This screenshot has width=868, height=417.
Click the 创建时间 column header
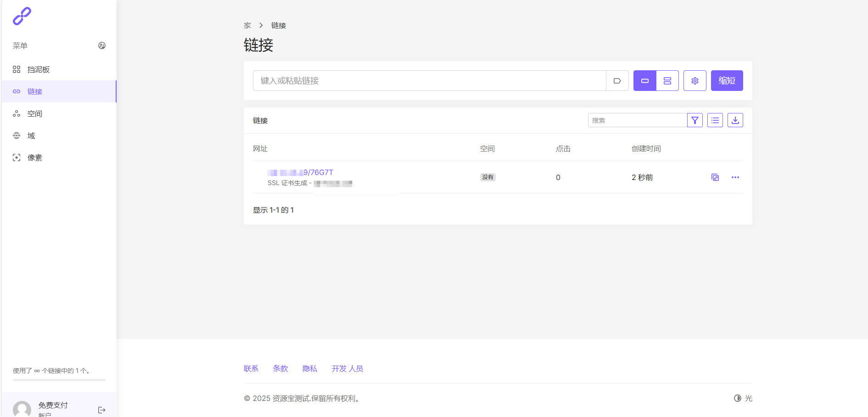coord(646,149)
